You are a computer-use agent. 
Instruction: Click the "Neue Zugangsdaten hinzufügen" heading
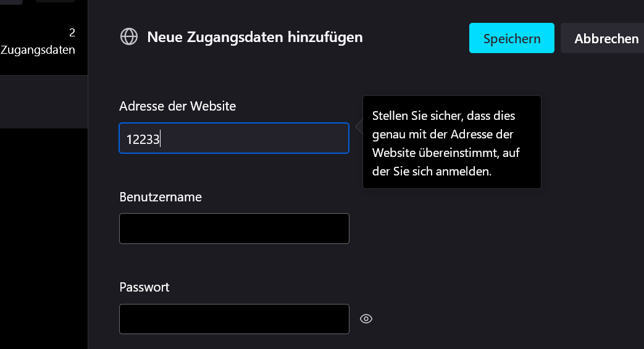254,37
